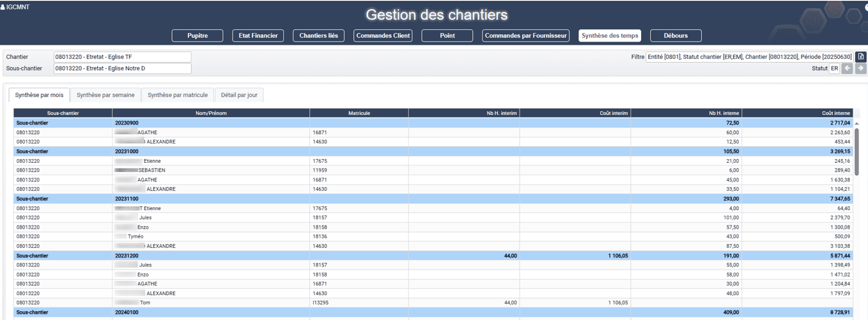This screenshot has height=320, width=868.
Task: Click cost value 3 103,38
Action: tap(840, 246)
